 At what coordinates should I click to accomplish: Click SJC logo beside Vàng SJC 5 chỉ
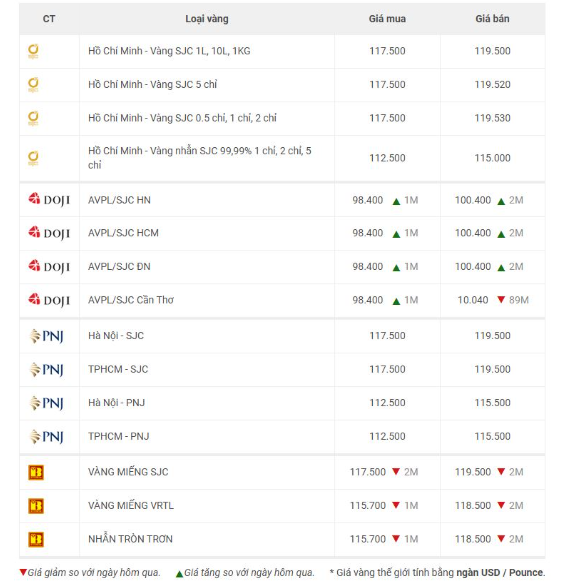coord(33,85)
